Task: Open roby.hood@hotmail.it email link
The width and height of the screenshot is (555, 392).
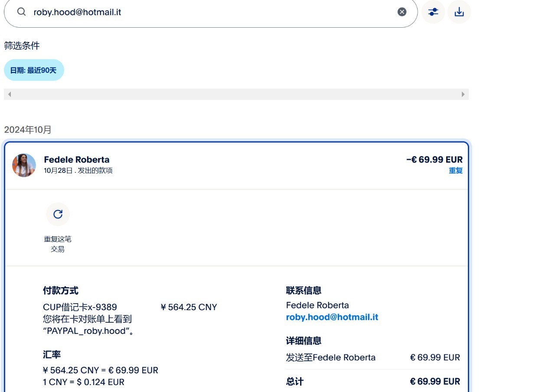Action: point(332,317)
